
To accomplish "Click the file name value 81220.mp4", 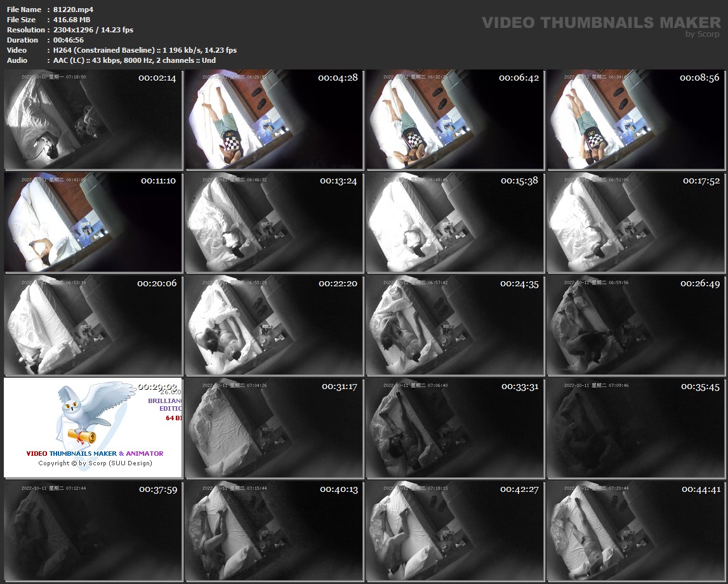I will pyautogui.click(x=74, y=10).
